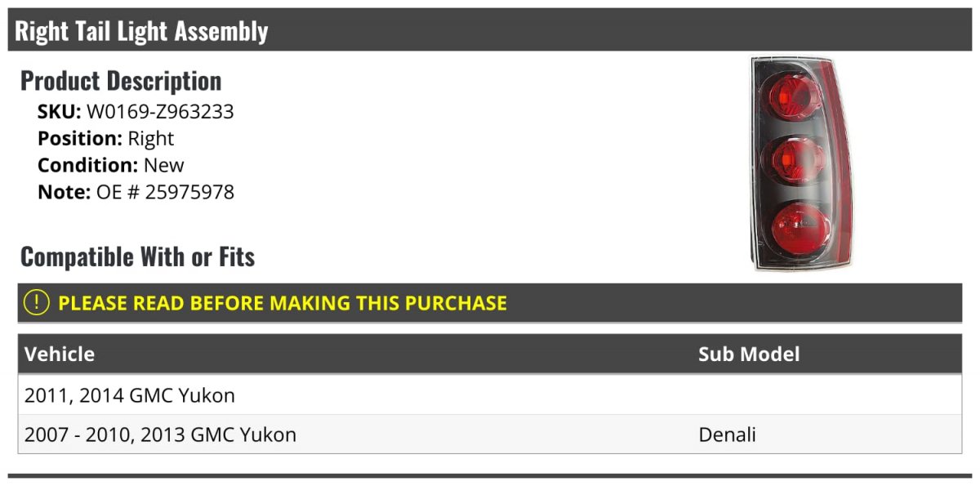This screenshot has height=486, width=980.
Task: Click the PLEASE READ BEFORE MAKING THIS PURCHASE banner
Action: pos(490,303)
